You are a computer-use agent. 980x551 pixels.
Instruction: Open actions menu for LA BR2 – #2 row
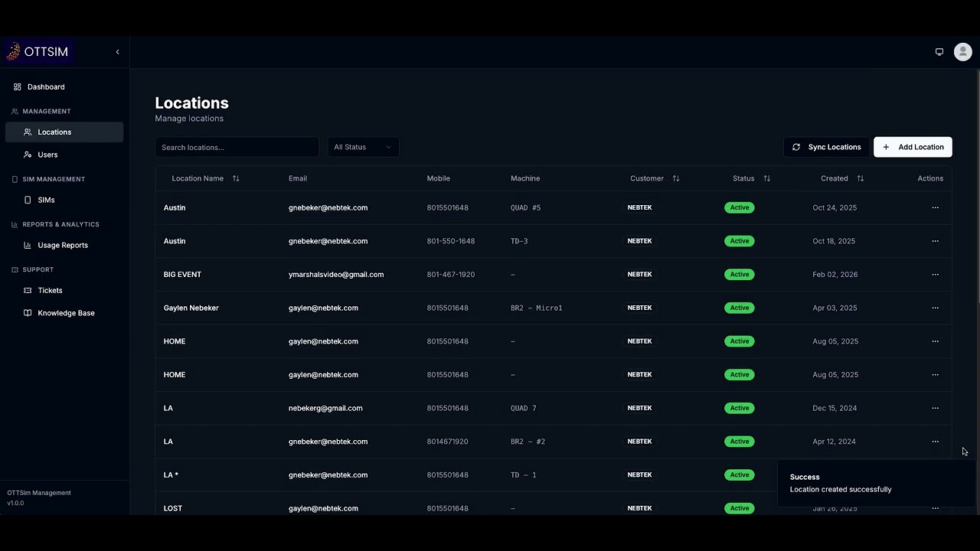(935, 442)
